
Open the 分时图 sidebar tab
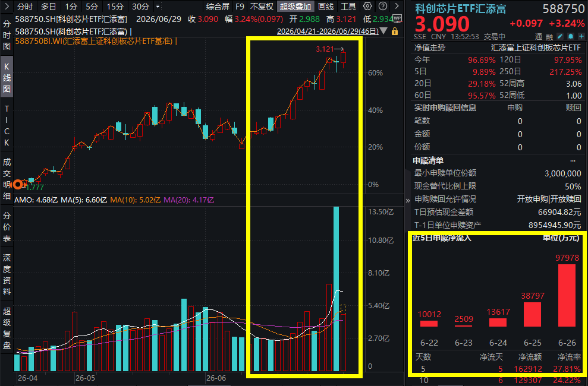click(7, 35)
